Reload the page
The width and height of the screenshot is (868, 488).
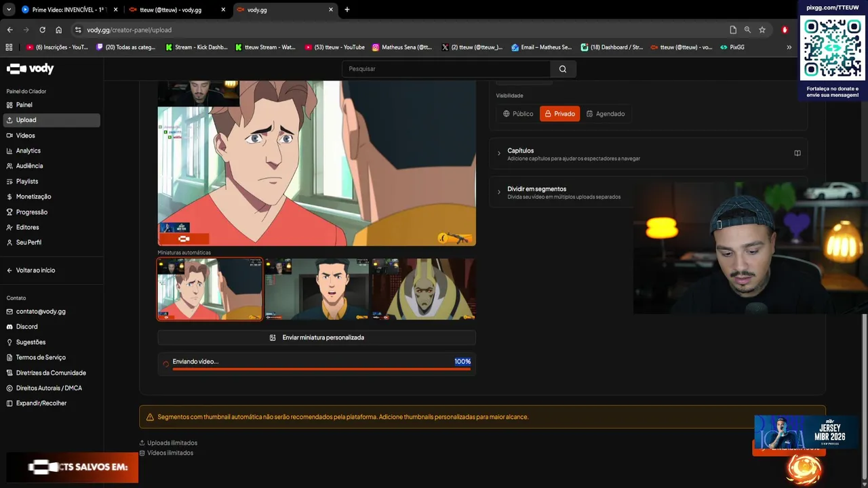[42, 30]
